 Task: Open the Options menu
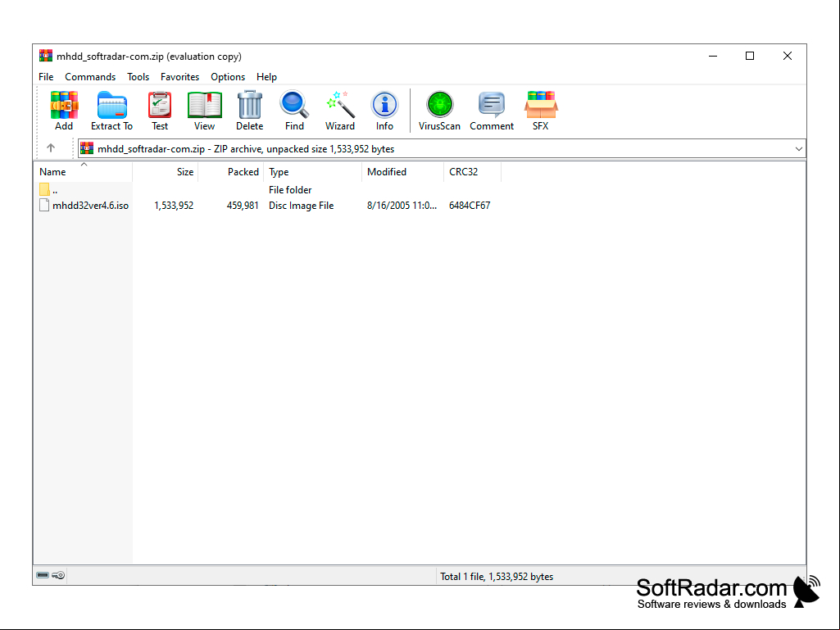click(x=228, y=77)
